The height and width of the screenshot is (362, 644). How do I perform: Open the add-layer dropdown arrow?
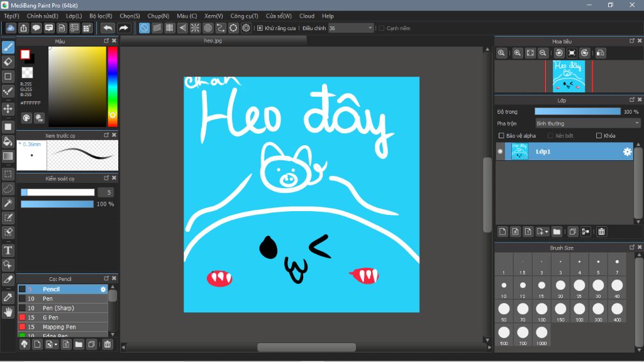click(547, 232)
